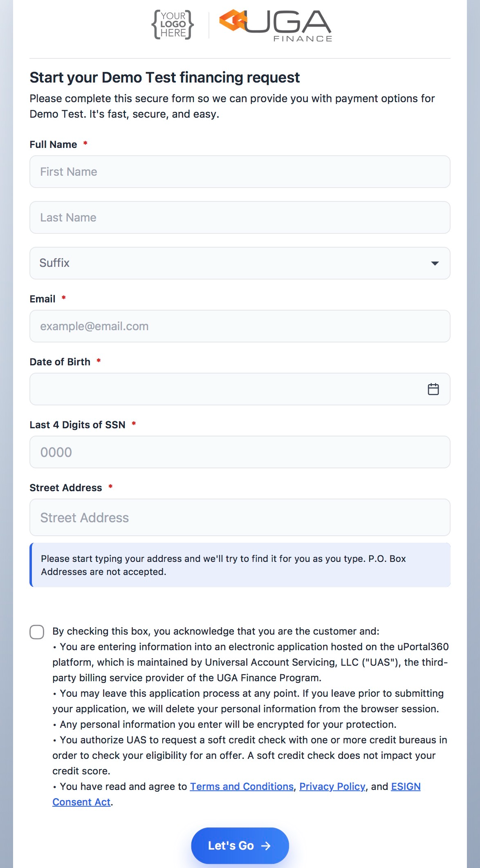The width and height of the screenshot is (480, 868).
Task: Open the Suffix selection field
Action: [240, 263]
